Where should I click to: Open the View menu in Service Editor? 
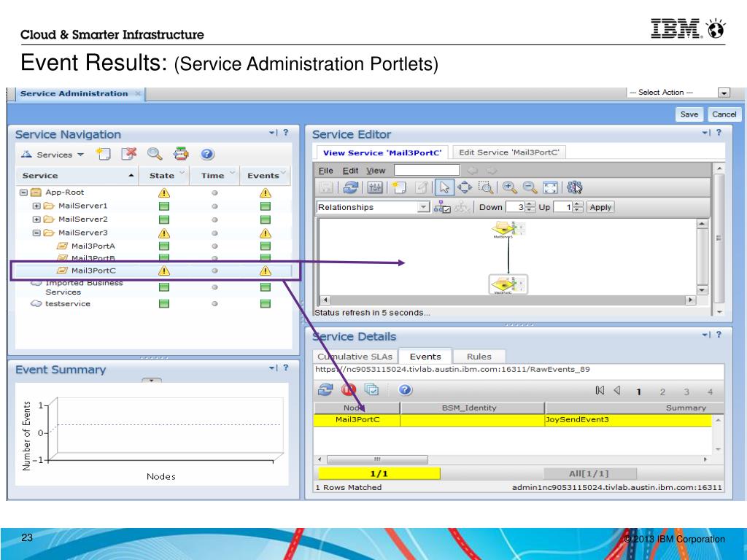tap(376, 171)
